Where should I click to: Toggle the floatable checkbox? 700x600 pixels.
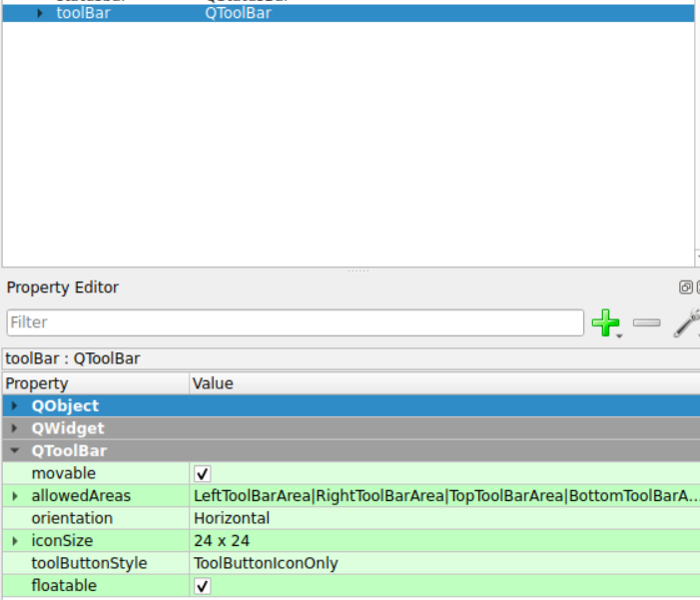203,586
